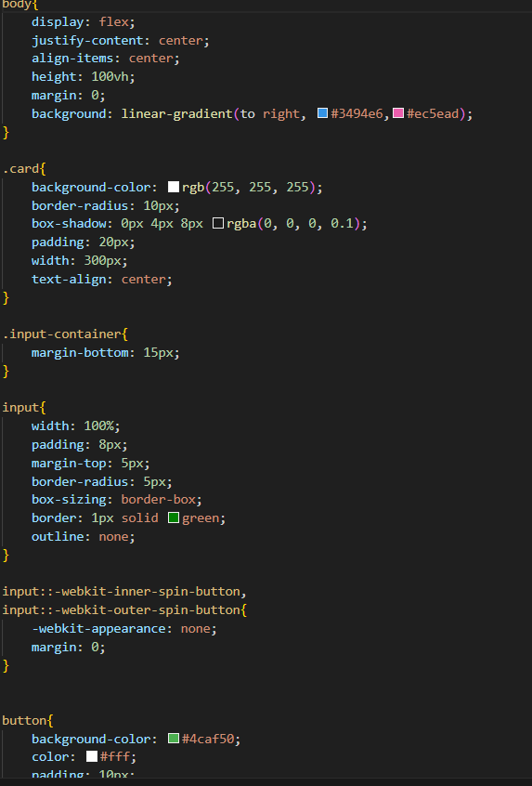Click the '#ec5ead' hex text
This screenshot has width=532, height=786.
[433, 113]
